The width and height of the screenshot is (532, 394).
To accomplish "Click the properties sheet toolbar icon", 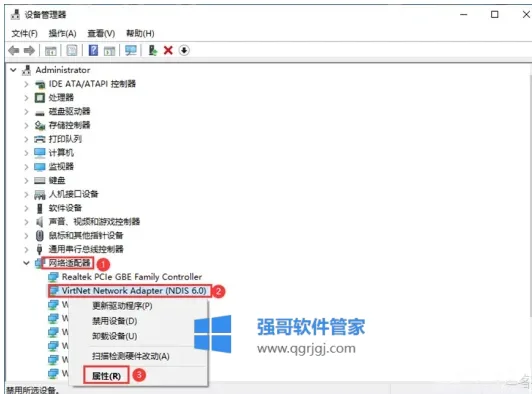I will point(72,51).
